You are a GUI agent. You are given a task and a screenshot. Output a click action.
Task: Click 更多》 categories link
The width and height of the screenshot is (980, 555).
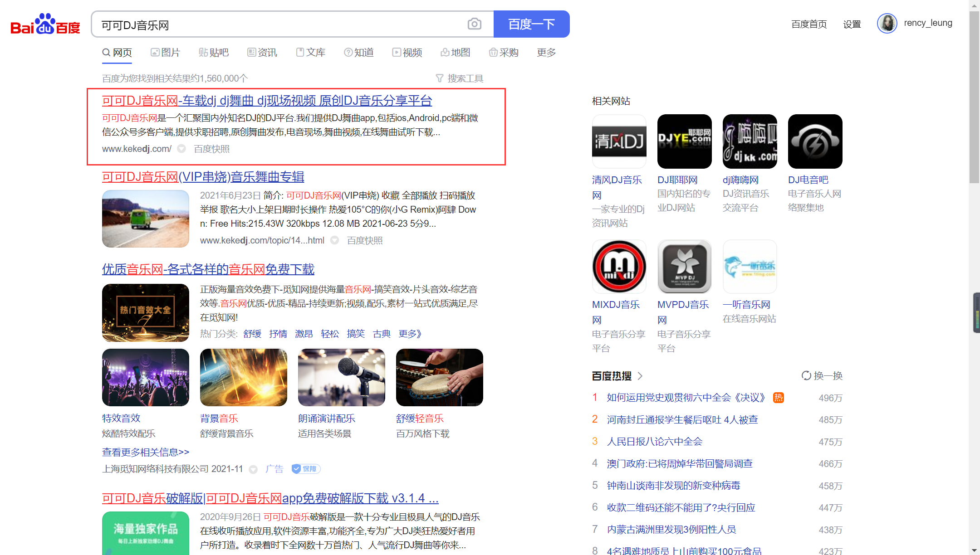(410, 334)
